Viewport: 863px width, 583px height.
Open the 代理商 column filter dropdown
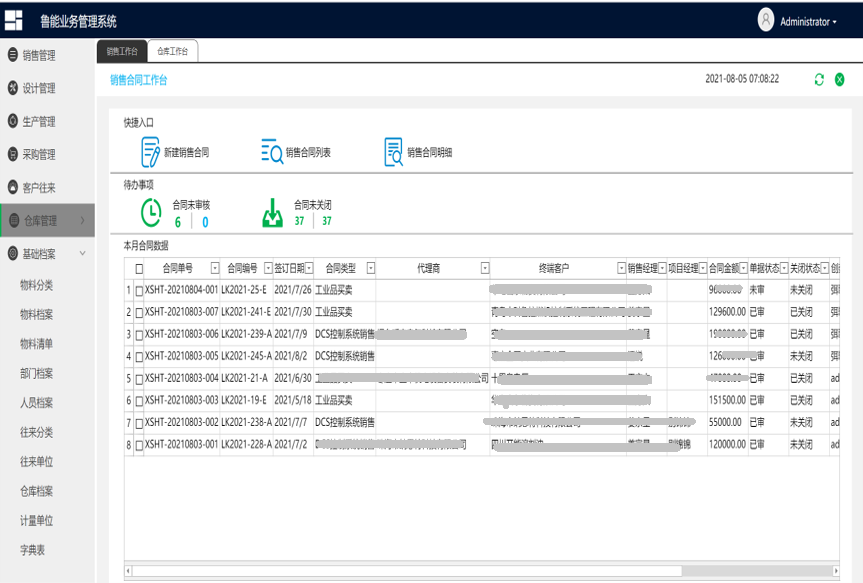[485, 268]
